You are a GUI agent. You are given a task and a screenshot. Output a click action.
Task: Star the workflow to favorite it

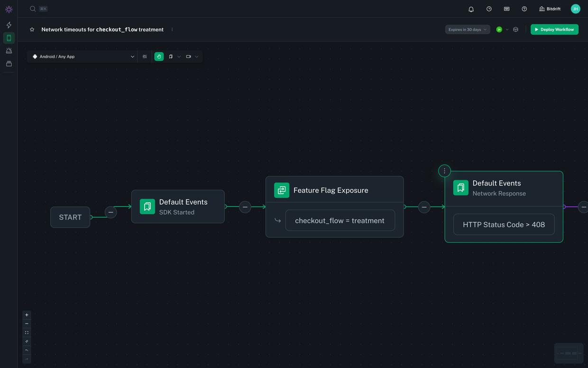32,29
